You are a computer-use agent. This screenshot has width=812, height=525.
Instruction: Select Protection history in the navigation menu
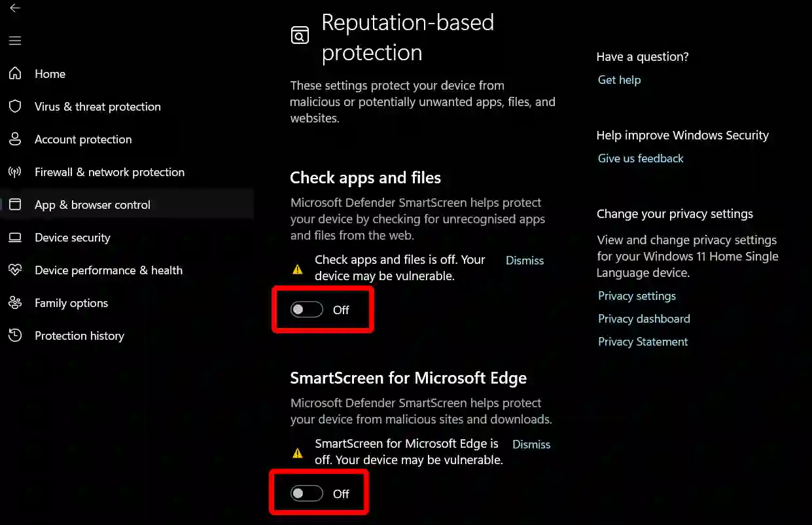coord(79,335)
